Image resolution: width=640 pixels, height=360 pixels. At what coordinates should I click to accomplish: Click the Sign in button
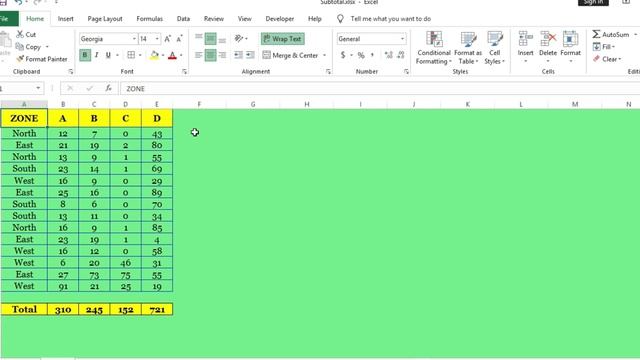point(593,2)
